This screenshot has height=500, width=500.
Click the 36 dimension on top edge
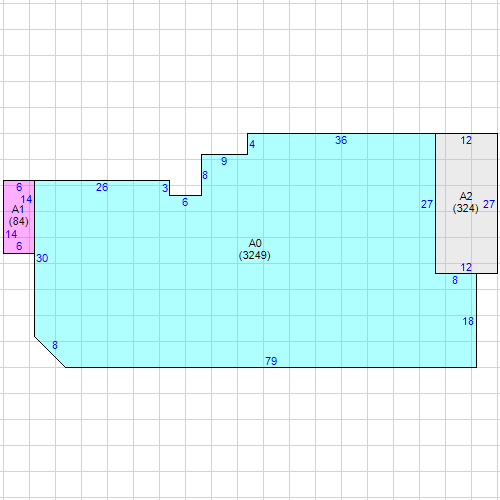341,140
